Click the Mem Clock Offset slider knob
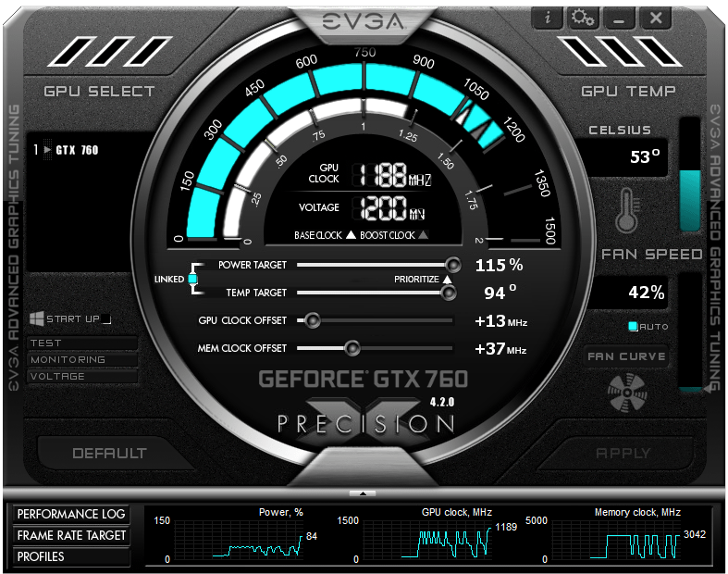 click(352, 348)
